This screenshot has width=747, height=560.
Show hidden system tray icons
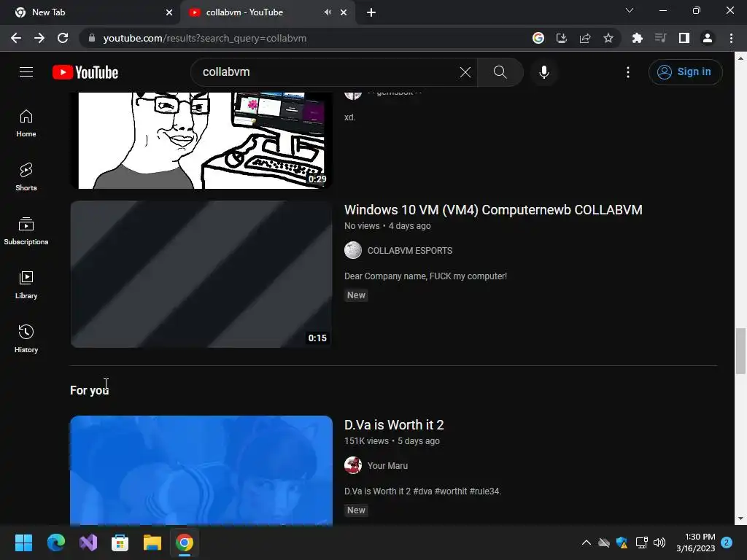point(587,542)
